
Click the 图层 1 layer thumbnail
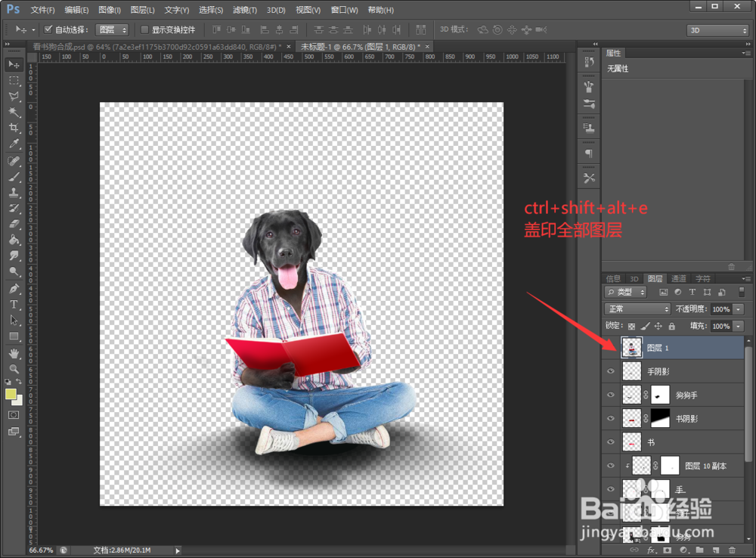631,348
